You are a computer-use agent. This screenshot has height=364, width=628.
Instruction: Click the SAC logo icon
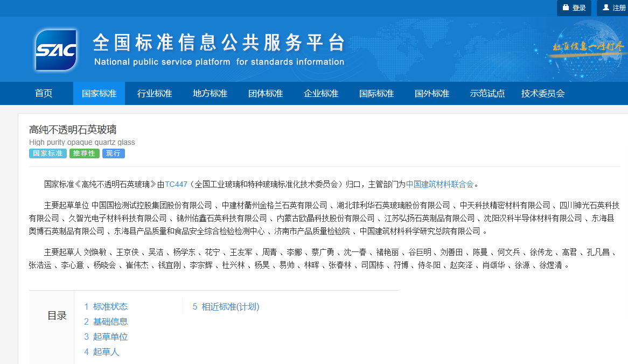[56, 50]
